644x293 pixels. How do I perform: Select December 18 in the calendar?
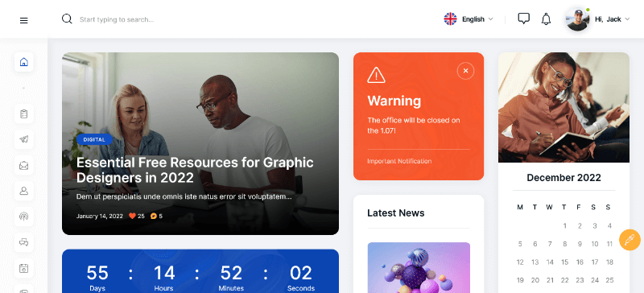609,262
